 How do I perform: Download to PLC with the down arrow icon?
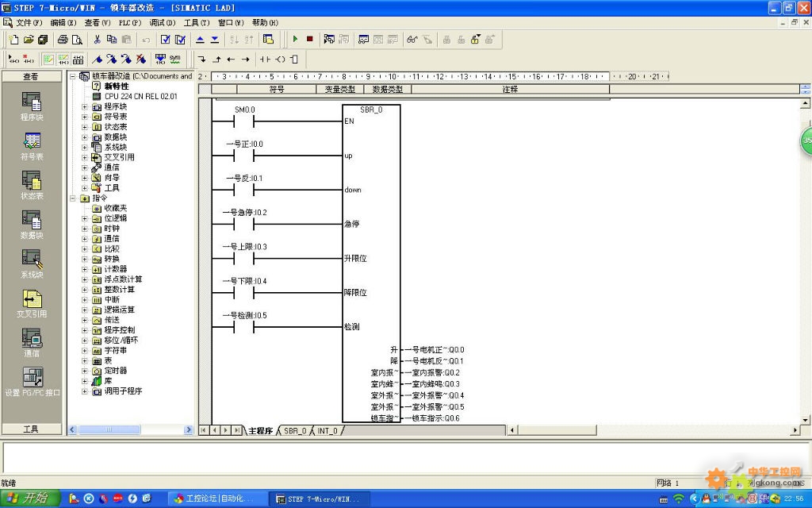coord(215,40)
